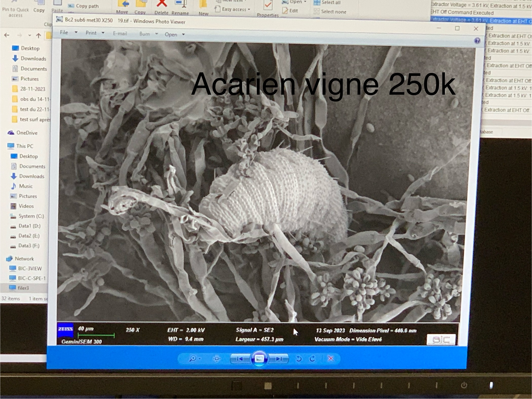The width and height of the screenshot is (532, 399).
Task: Select the BIC-3VIEW network computer
Action: tap(30, 268)
